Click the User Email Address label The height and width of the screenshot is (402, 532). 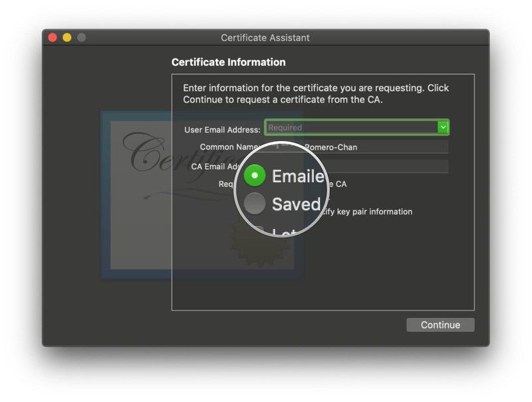point(222,130)
